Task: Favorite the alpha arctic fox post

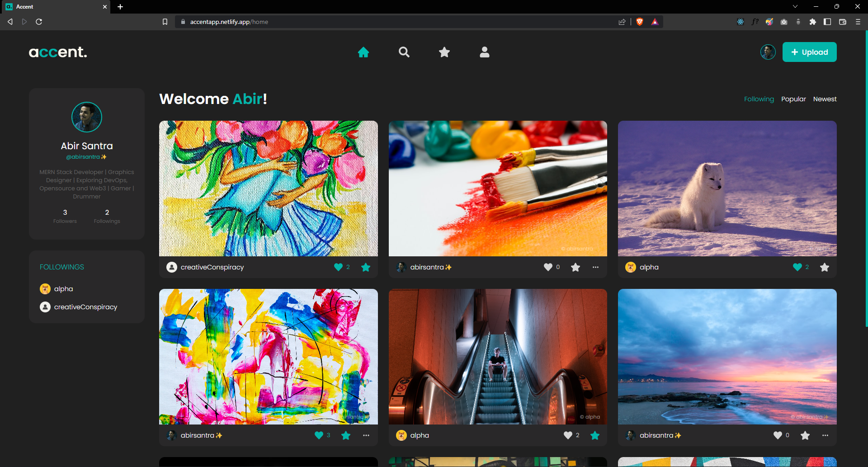Action: pos(825,267)
